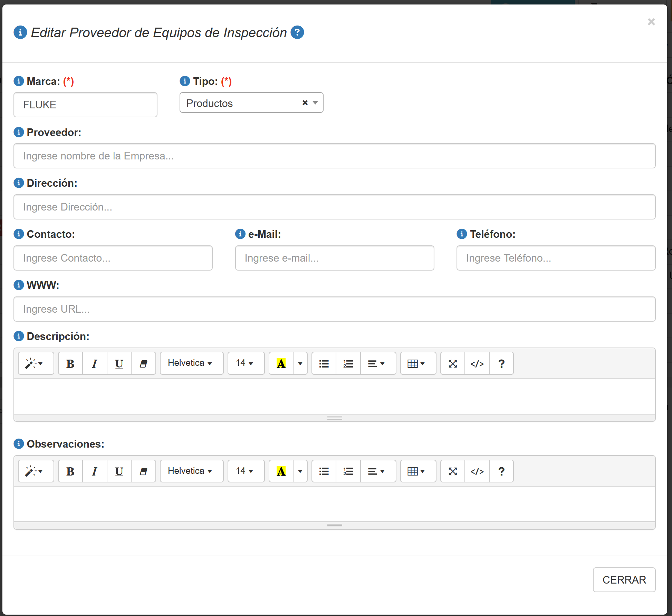
Task: Open help question mark in Descripción toolbar
Action: point(501,363)
